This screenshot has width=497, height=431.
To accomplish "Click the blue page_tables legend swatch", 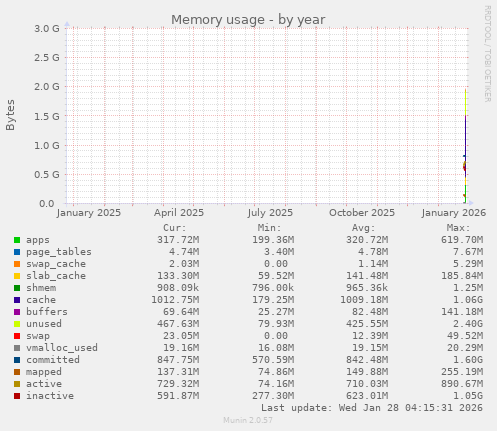I will (x=17, y=252).
